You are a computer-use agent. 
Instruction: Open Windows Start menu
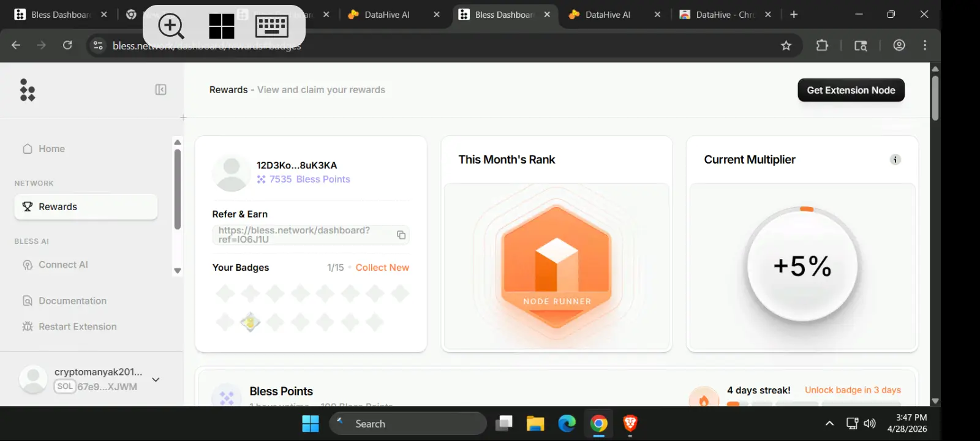point(311,423)
